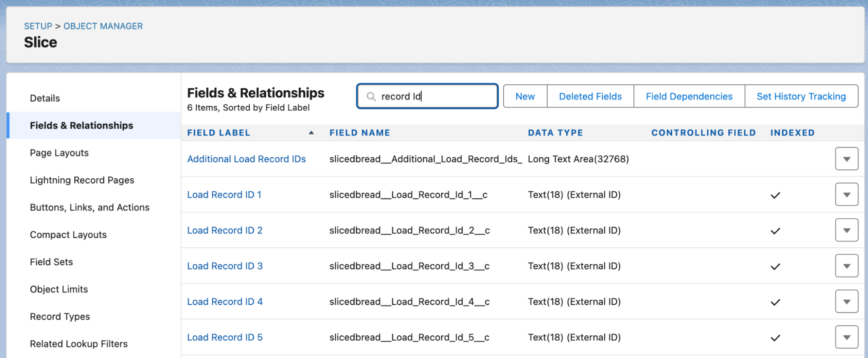Click the INDEXED column header
Screen dimensions: 868x358
[792, 133]
